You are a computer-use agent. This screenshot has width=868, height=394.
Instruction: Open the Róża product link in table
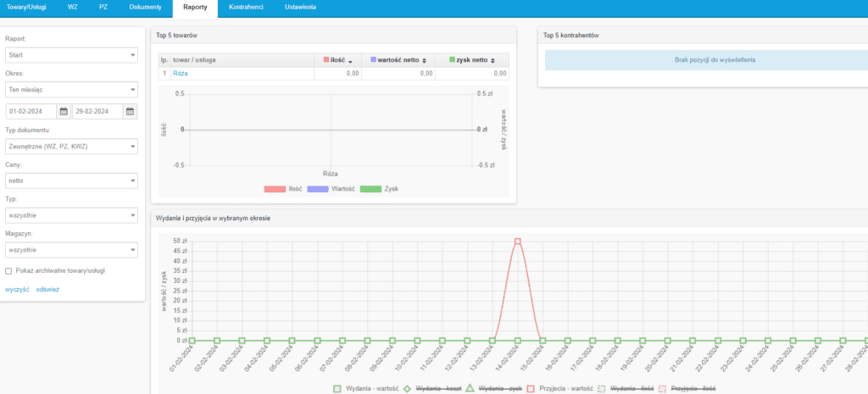pos(180,74)
